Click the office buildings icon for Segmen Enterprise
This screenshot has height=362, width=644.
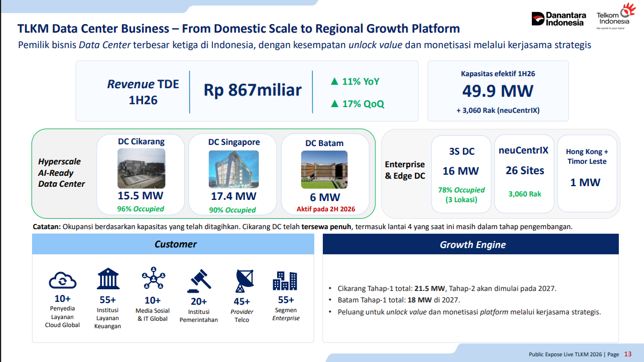(x=285, y=281)
